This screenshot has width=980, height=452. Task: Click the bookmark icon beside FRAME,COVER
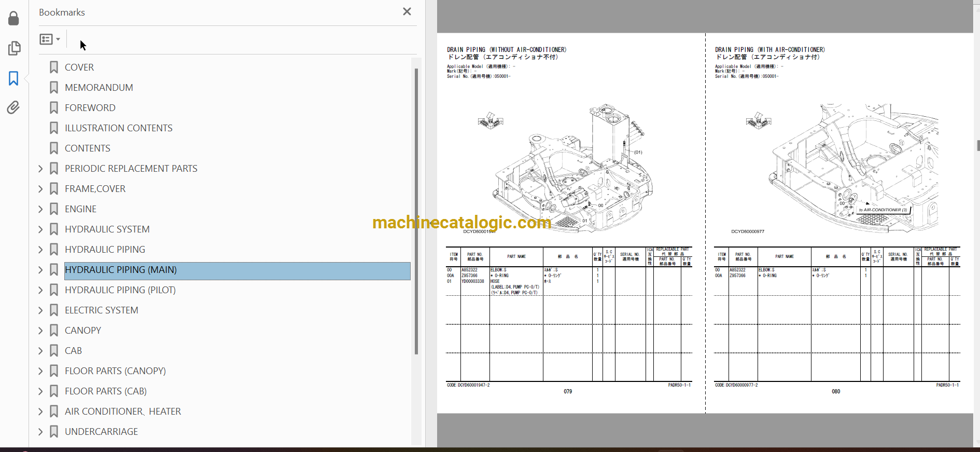[54, 189]
